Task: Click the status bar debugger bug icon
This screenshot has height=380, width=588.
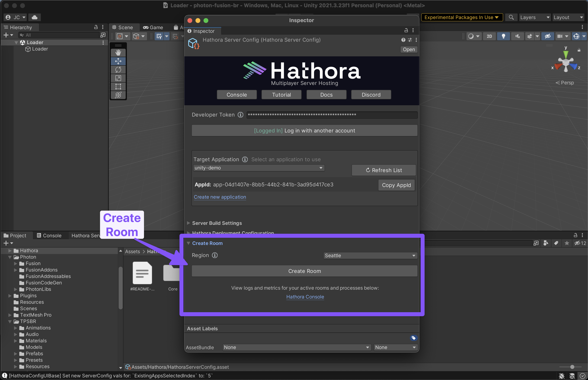Action: point(562,376)
